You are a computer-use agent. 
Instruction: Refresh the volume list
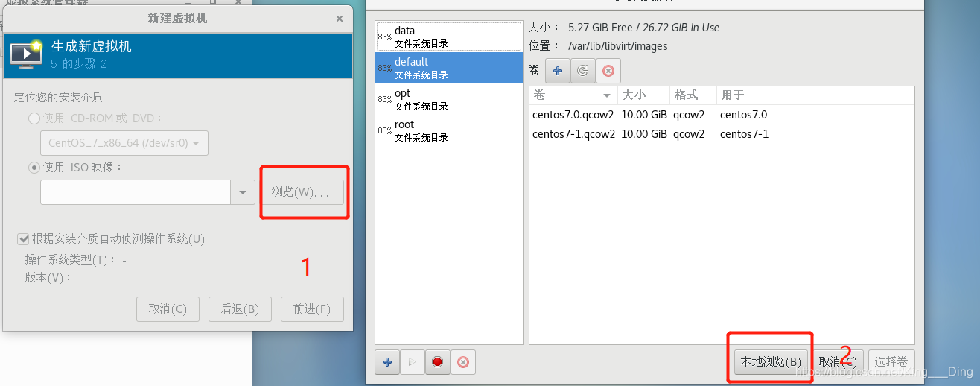click(x=583, y=71)
